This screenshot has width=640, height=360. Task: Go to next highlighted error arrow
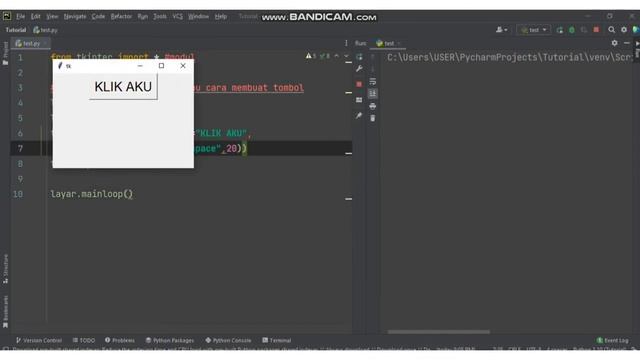pyautogui.click(x=346, y=56)
